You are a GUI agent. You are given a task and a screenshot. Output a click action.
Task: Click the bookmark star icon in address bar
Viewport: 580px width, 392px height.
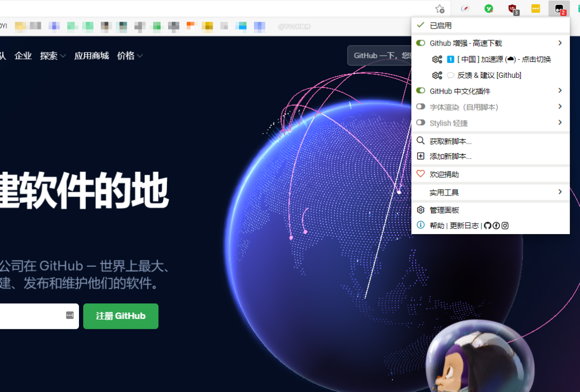point(439,9)
